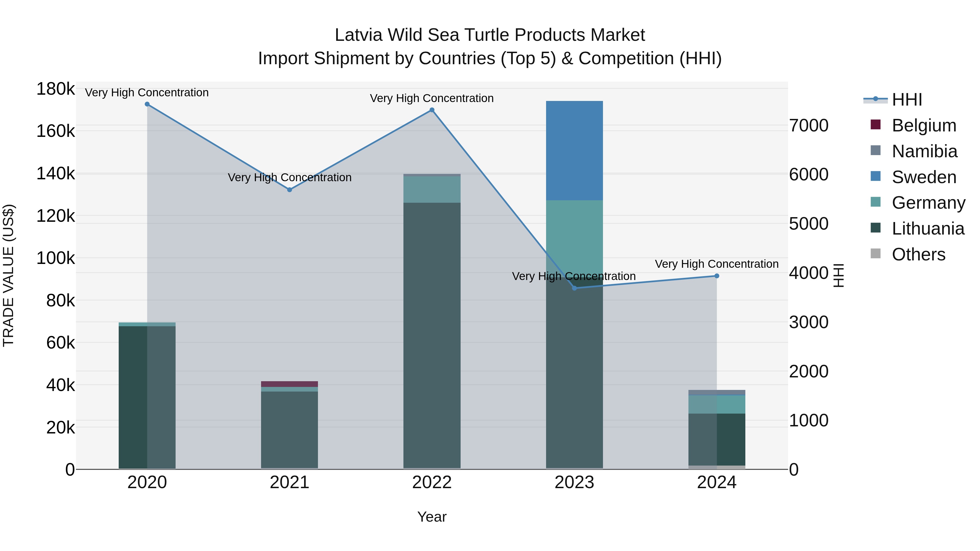Click the 4000 HHI axis tick label
The image size is (980, 551).
pos(809,273)
